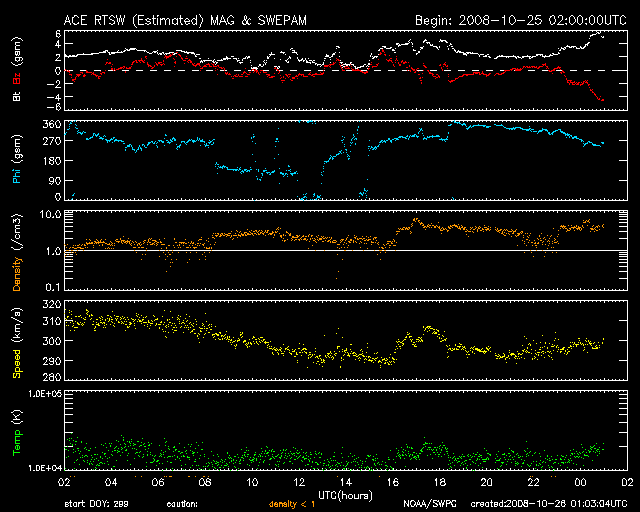Click the 'created:2008-10-26 01:03:04UTC' text
This screenshot has width=640, height=512.
pos(549,504)
